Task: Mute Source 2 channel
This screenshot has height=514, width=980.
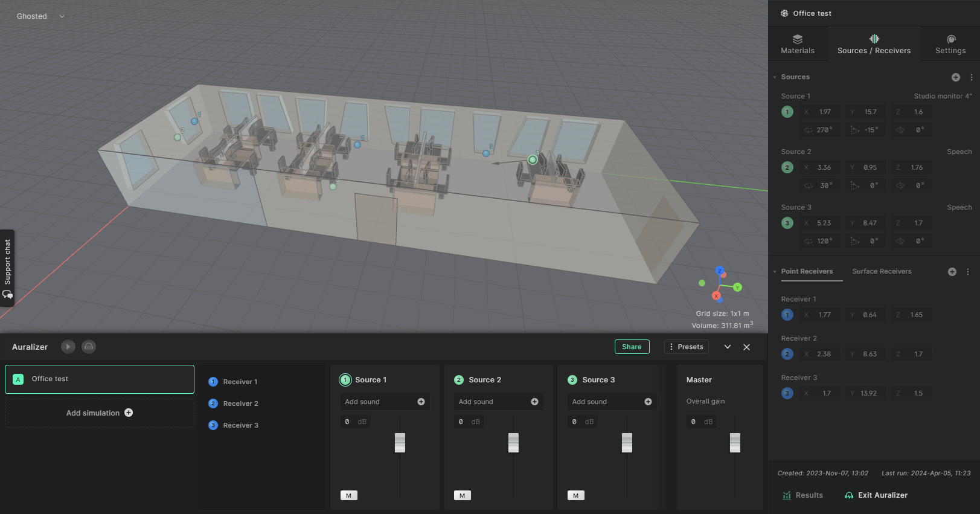Action: pyautogui.click(x=463, y=495)
